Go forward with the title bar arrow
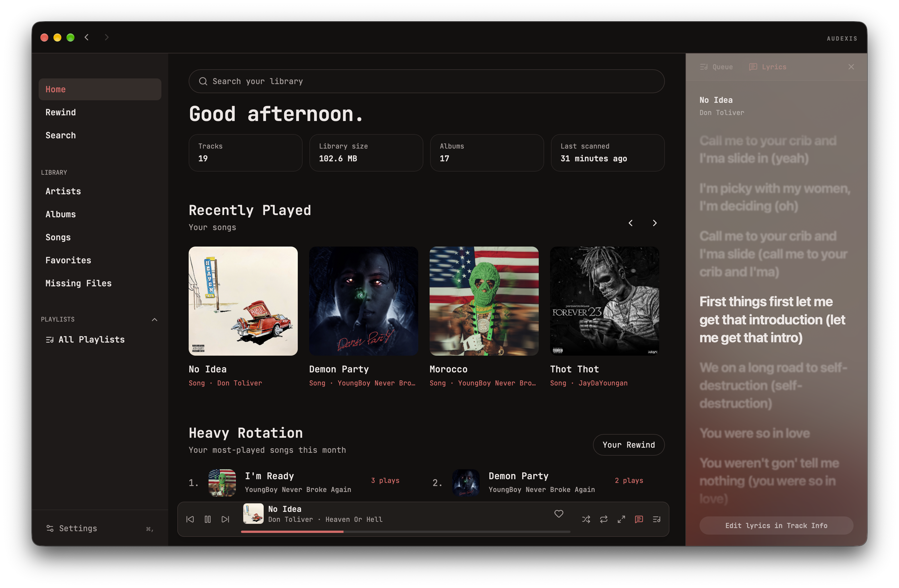Screen dimensions: 899x588 (x=107, y=37)
